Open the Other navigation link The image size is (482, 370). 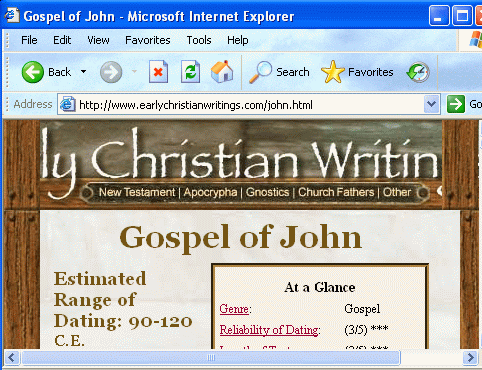click(x=397, y=192)
